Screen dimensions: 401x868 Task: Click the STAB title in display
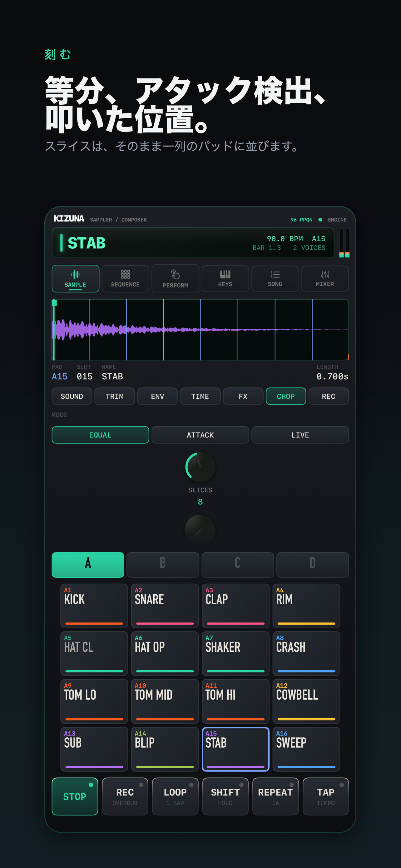87,243
